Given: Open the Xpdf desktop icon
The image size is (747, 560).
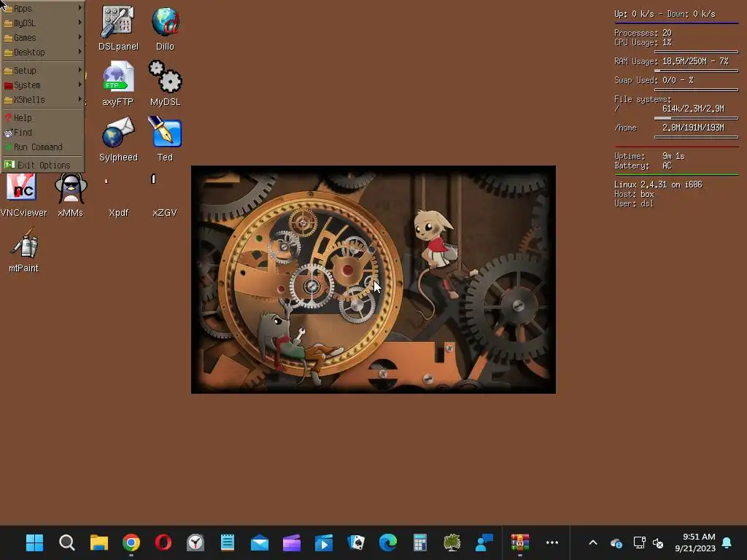Looking at the screenshot, I should (118, 212).
